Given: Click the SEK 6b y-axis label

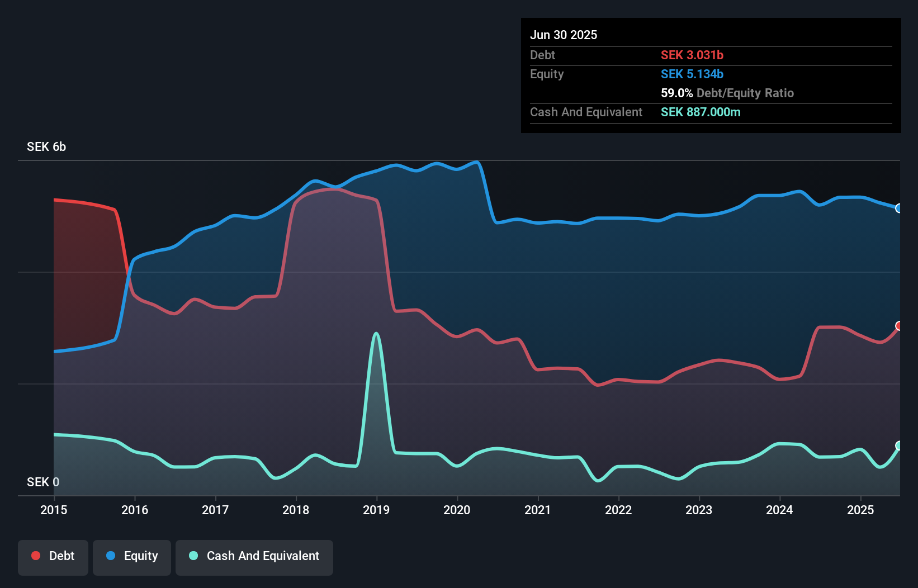Looking at the screenshot, I should [x=46, y=147].
